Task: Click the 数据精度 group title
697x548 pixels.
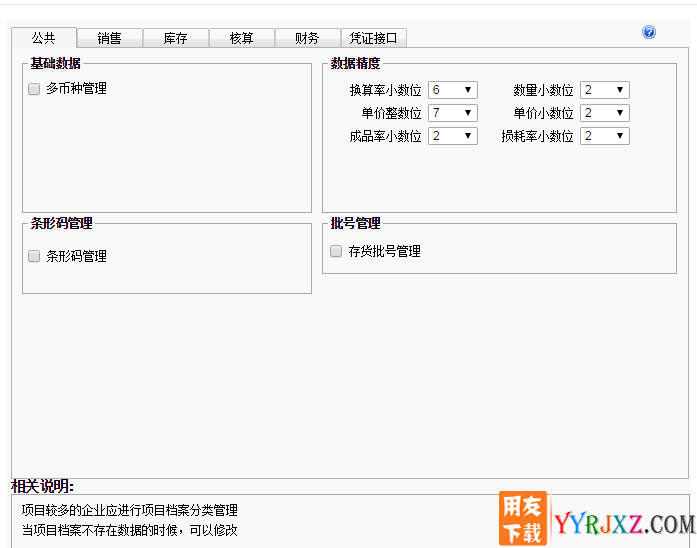Action: coord(355,63)
